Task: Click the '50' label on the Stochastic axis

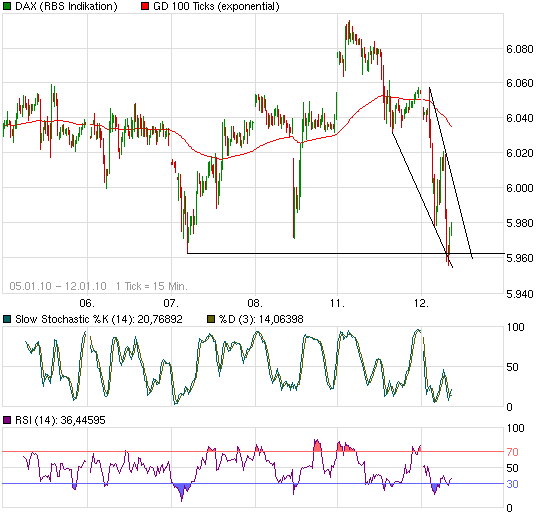Action: click(512, 367)
